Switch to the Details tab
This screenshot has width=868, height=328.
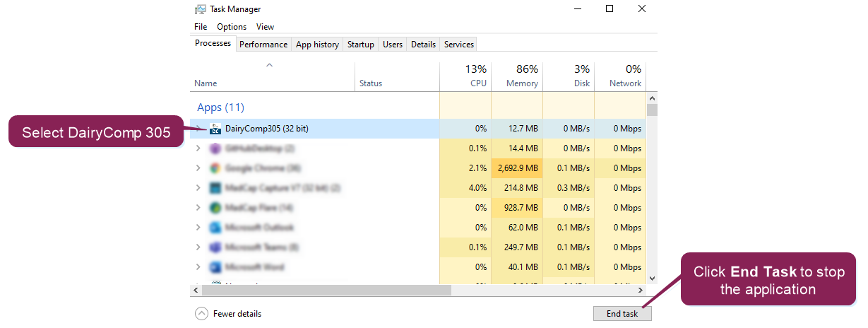pyautogui.click(x=423, y=45)
